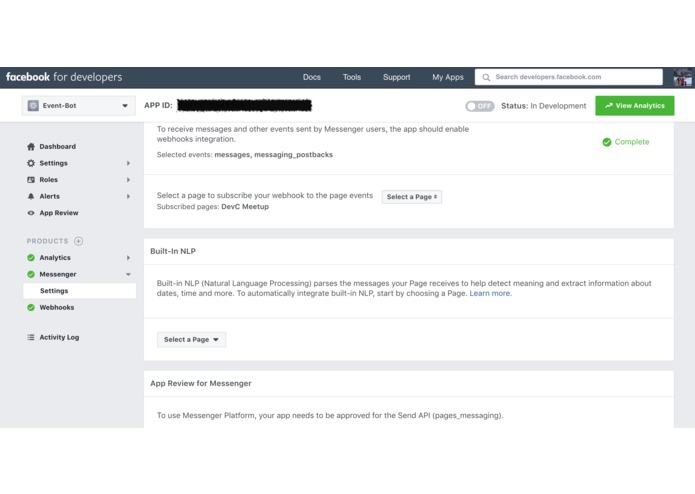Open App Review in the sidebar
The height and width of the screenshot is (494, 695).
(59, 213)
